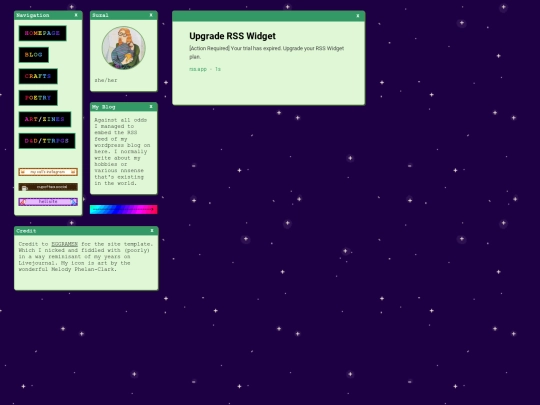Close the RSS widget window
Screen dimensions: 540x405
(x=358, y=16)
